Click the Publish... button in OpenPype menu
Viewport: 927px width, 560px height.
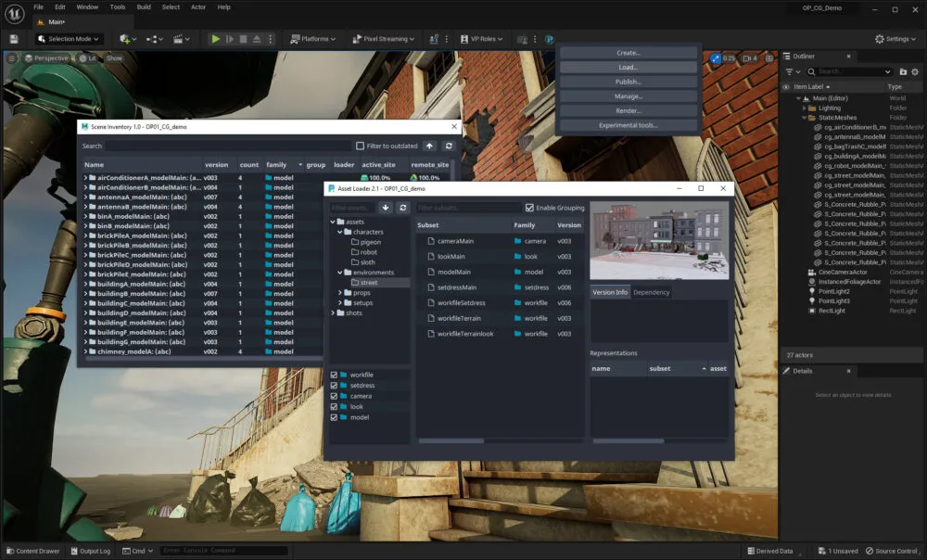[628, 82]
